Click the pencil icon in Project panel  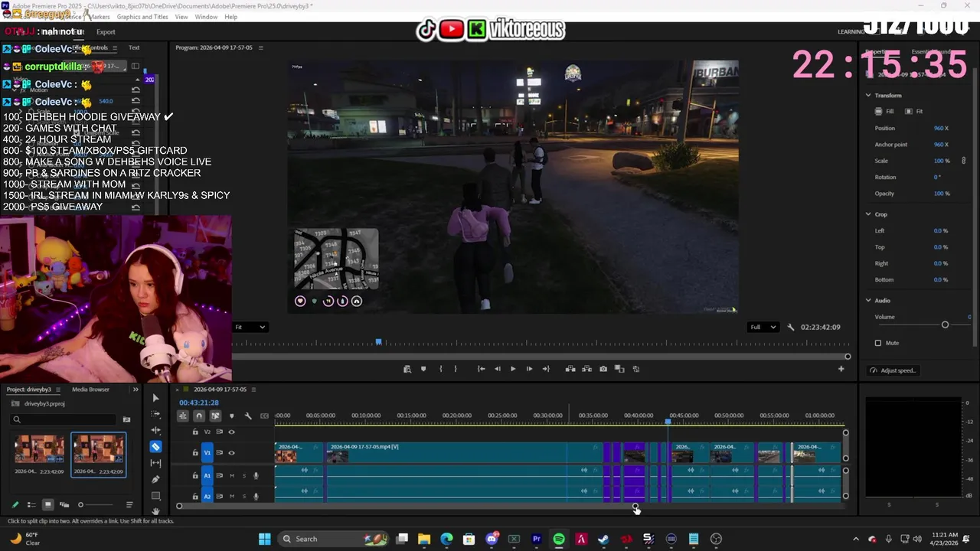click(x=15, y=504)
